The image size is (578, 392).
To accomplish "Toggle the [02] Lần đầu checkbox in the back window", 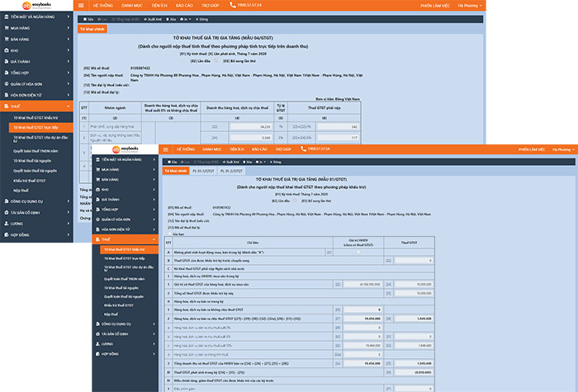I will click(x=216, y=61).
